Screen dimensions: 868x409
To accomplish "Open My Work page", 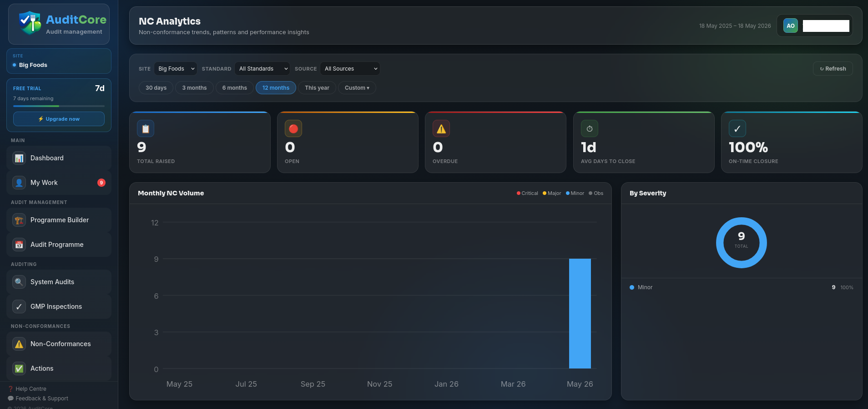I will (59, 183).
